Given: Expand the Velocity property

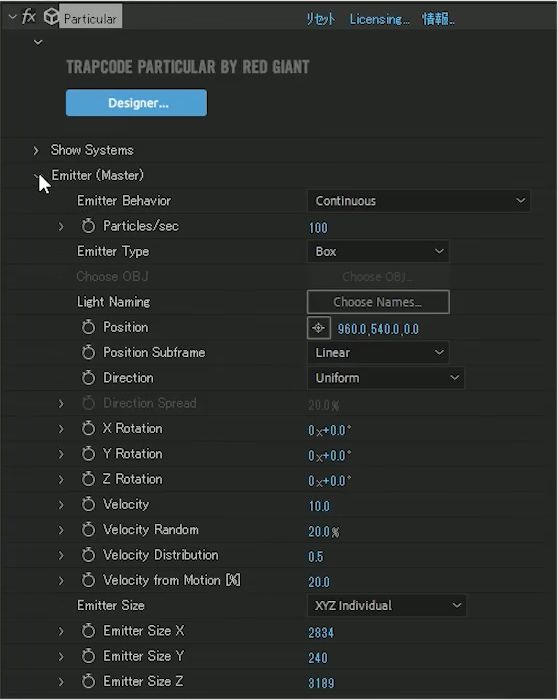Looking at the screenshot, I should [x=61, y=505].
